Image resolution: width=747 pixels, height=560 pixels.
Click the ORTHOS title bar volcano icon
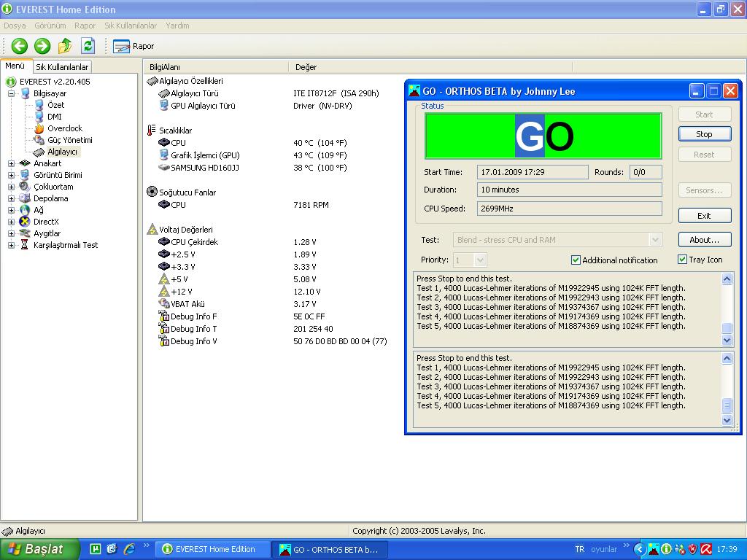point(414,91)
